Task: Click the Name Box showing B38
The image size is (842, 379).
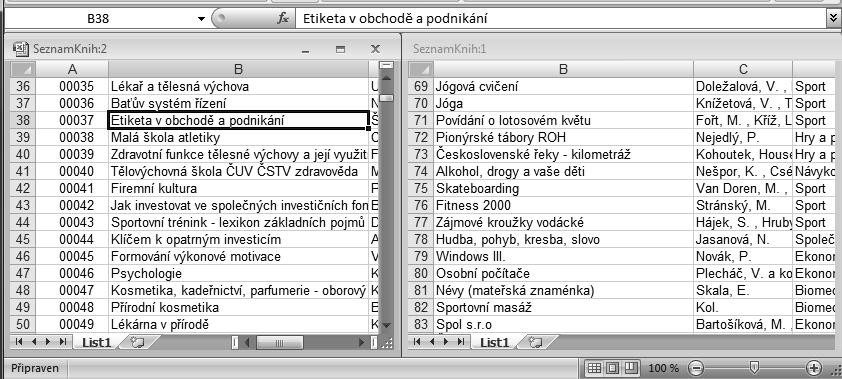Action: point(98,19)
